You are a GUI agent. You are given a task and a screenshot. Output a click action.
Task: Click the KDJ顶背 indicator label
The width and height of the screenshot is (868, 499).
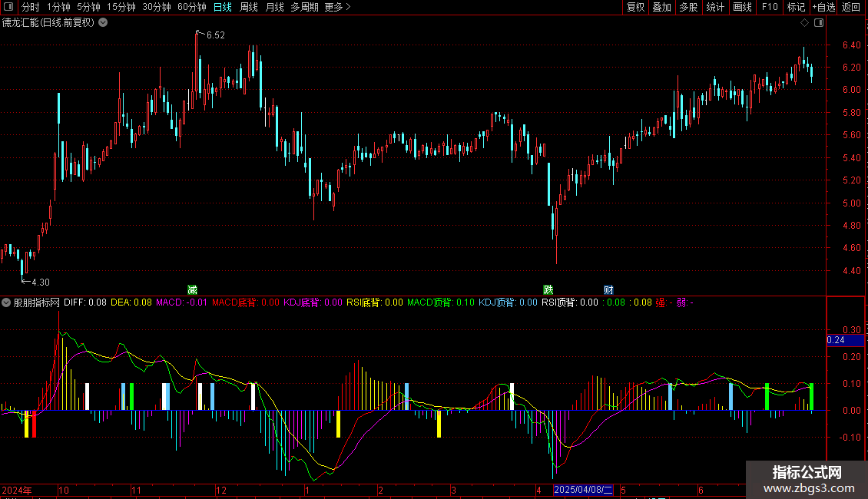509,302
